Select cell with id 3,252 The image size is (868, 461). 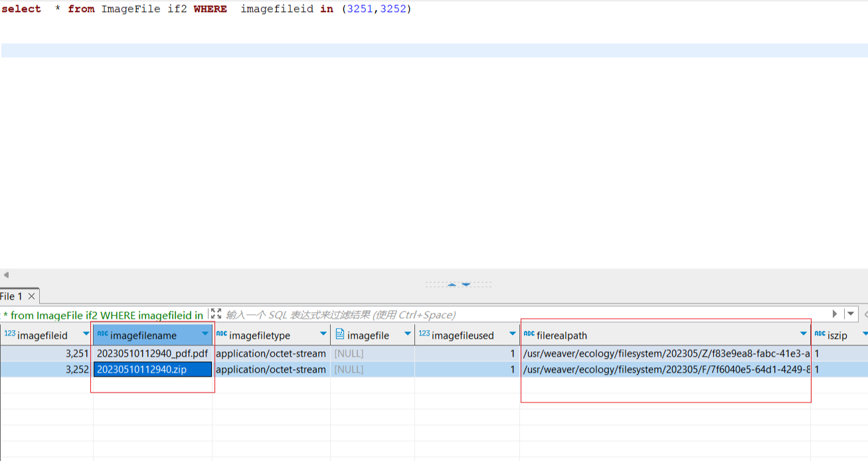click(46, 369)
